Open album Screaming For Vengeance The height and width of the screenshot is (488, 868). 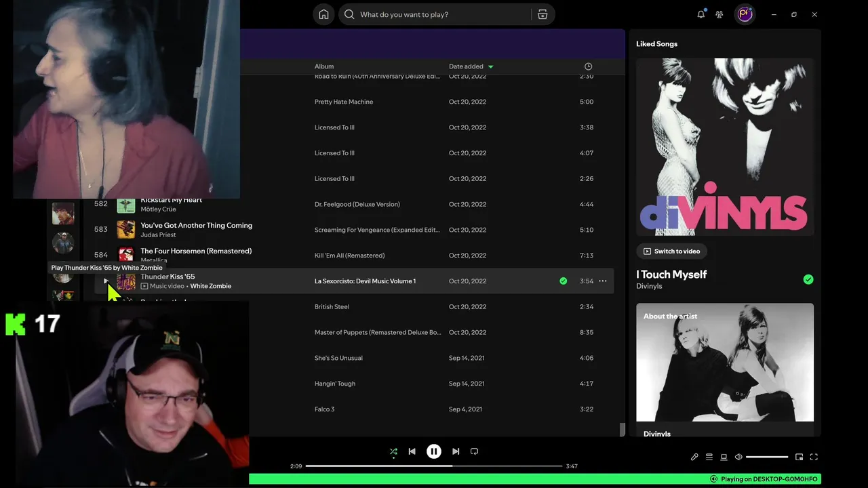click(x=378, y=230)
